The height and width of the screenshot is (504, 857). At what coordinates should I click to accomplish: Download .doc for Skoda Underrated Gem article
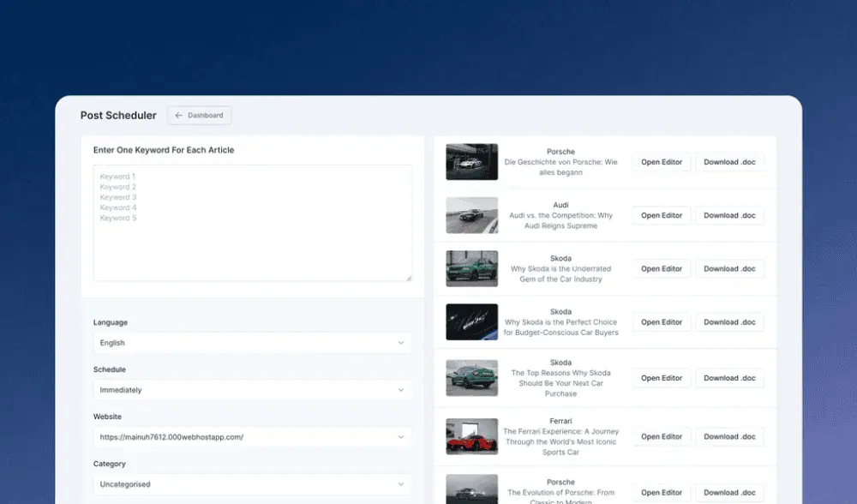coord(729,269)
